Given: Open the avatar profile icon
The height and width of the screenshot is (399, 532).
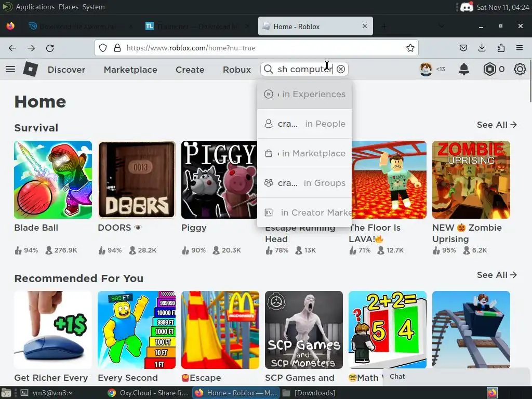Looking at the screenshot, I should 426,69.
